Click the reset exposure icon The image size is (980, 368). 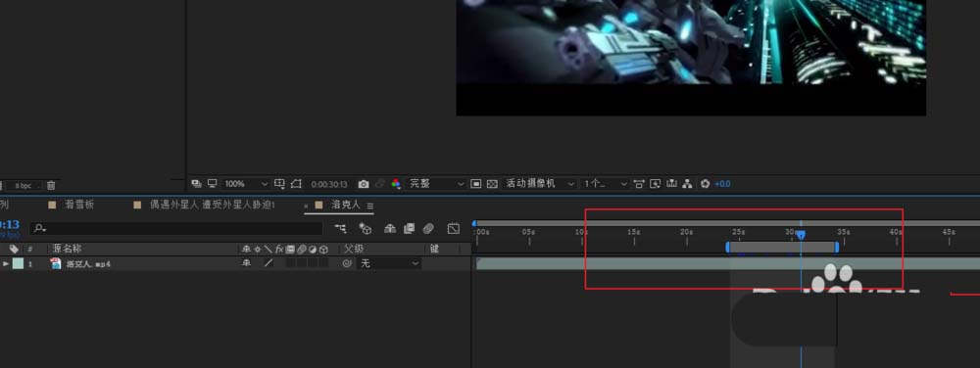[706, 184]
